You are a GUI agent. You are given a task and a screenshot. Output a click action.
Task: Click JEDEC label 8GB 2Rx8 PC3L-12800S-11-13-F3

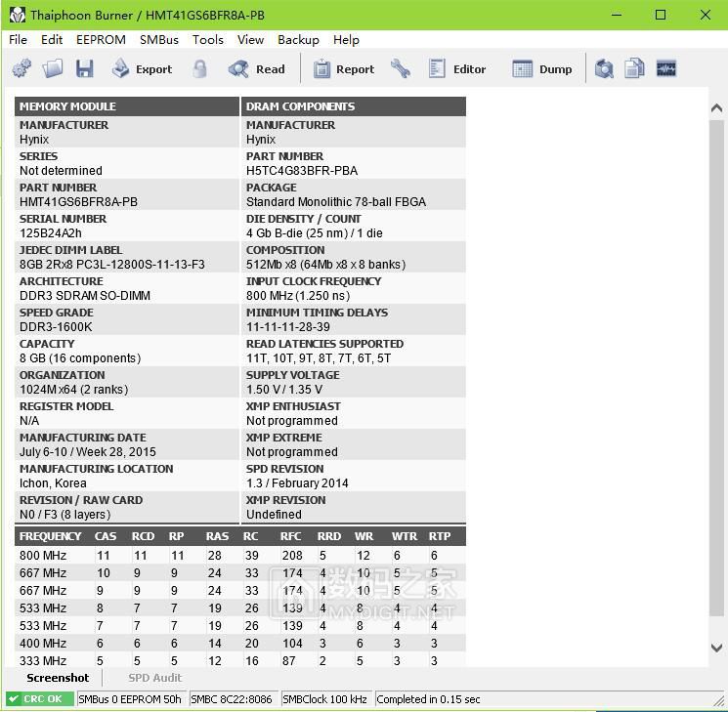tap(112, 264)
